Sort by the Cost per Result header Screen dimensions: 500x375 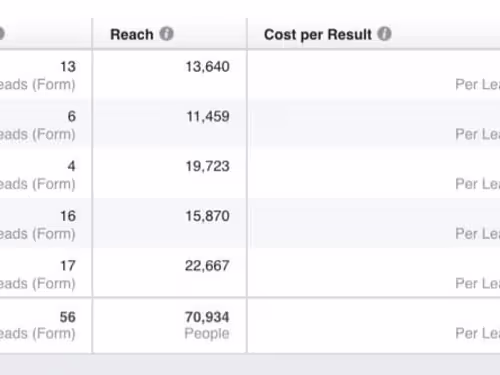click(x=318, y=35)
